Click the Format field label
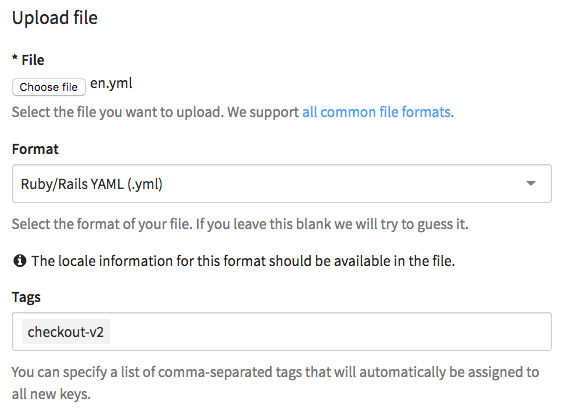The height and width of the screenshot is (412, 568). pos(35,149)
